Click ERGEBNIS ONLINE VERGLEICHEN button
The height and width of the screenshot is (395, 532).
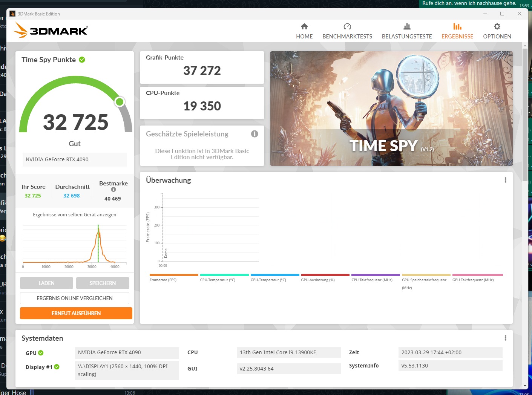click(75, 298)
